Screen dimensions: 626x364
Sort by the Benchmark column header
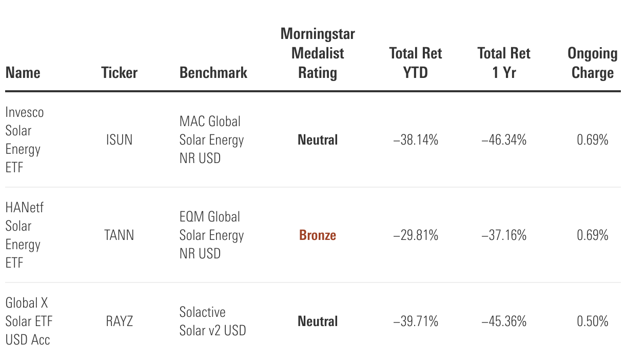click(213, 73)
